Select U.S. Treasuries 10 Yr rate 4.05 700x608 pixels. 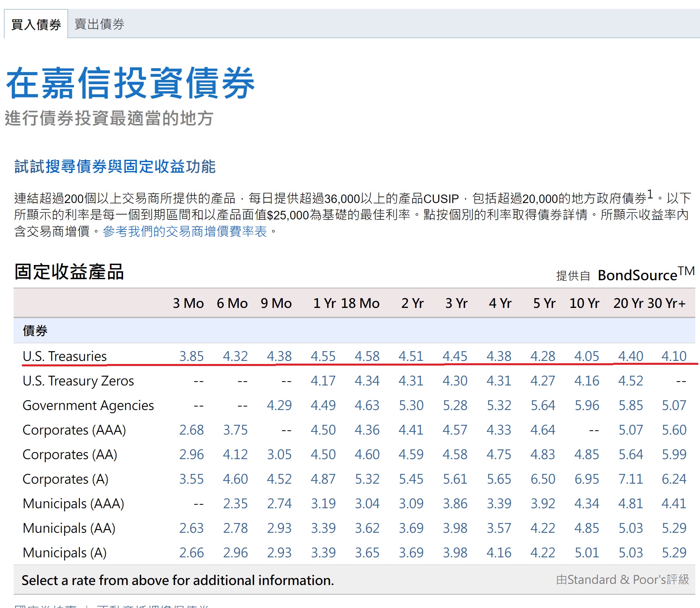point(587,356)
